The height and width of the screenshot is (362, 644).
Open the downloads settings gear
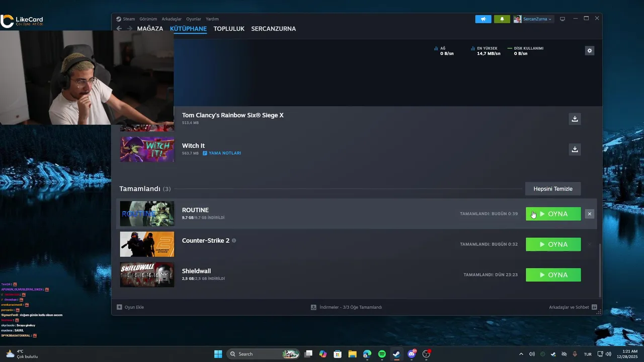click(590, 50)
